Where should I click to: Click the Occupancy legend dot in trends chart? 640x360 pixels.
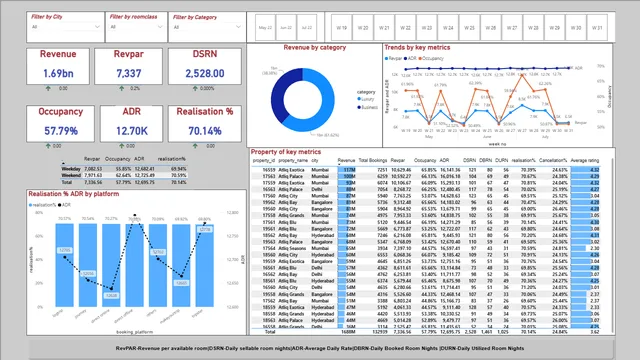(x=420, y=58)
